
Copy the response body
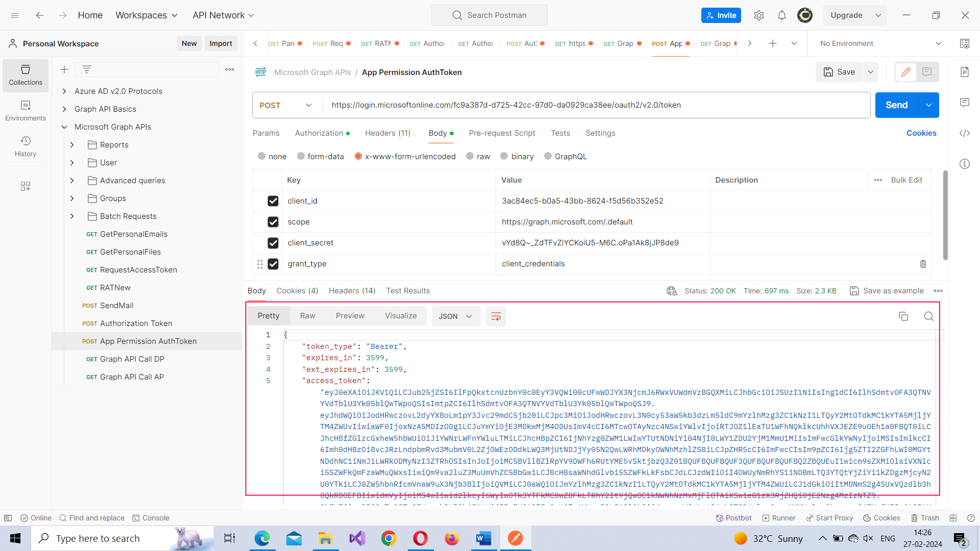903,316
